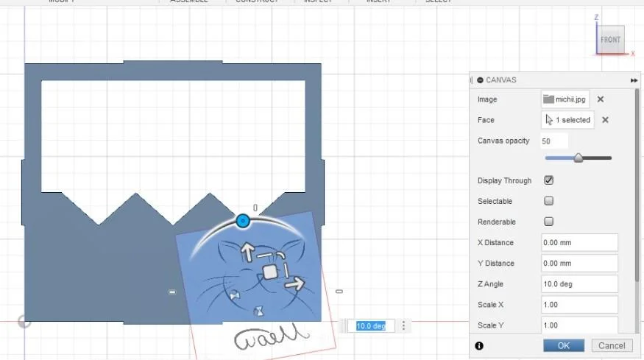Click the canvas opacity slider handle
This screenshot has height=360, width=644.
(x=578, y=158)
